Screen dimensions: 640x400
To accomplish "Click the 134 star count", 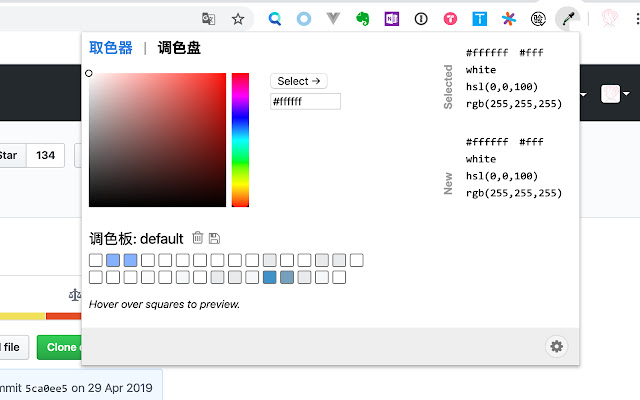I will tap(45, 156).
